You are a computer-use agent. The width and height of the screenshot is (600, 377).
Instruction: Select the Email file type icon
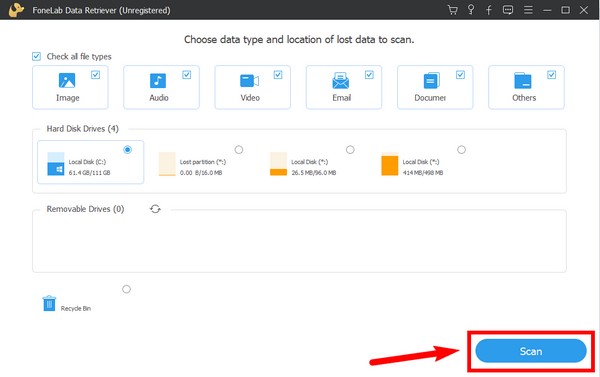coord(341,80)
